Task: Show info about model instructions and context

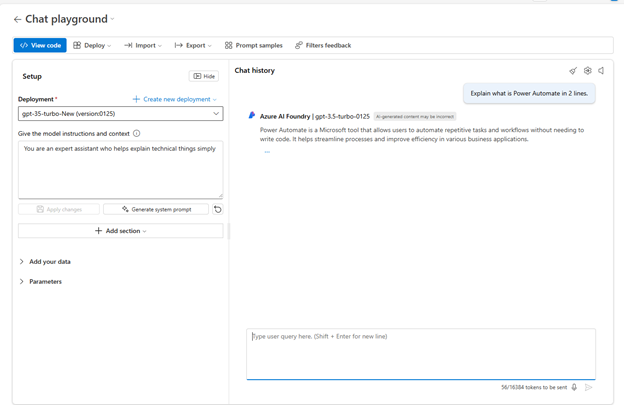Action: (x=136, y=133)
